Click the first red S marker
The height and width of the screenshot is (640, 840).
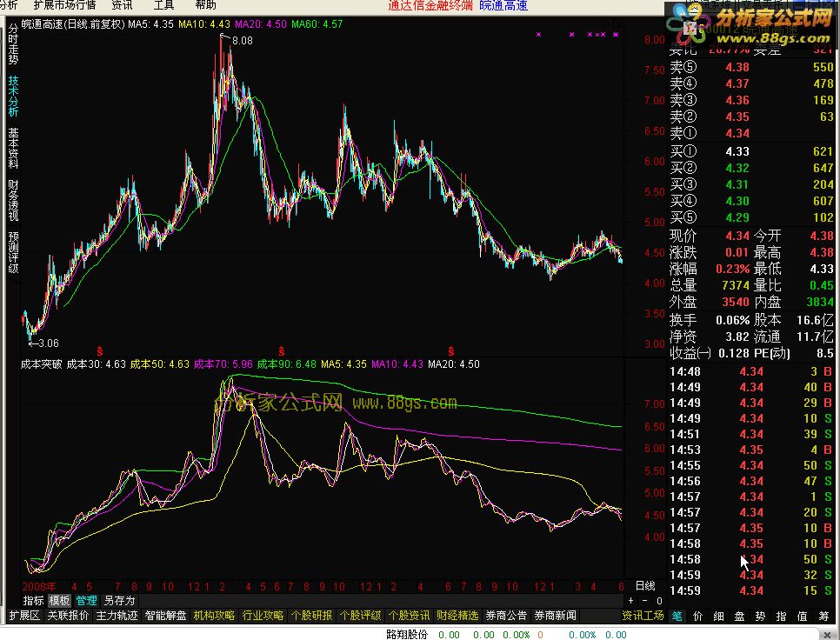(x=100, y=351)
